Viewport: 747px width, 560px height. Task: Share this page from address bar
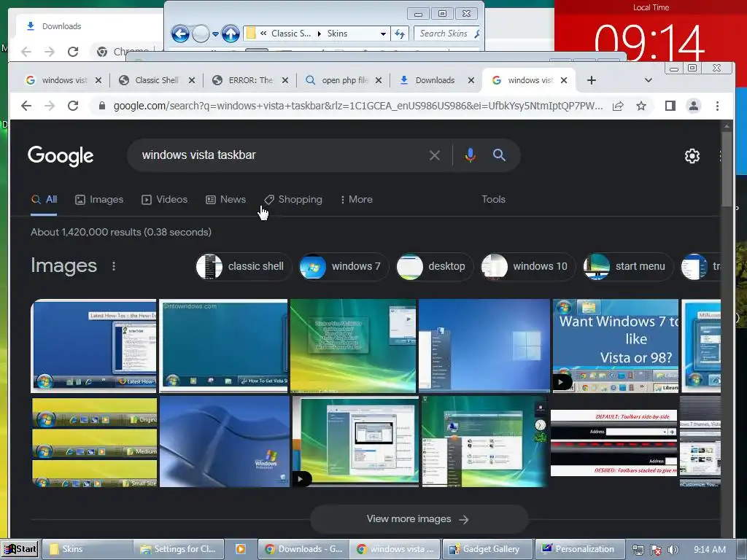(x=618, y=106)
